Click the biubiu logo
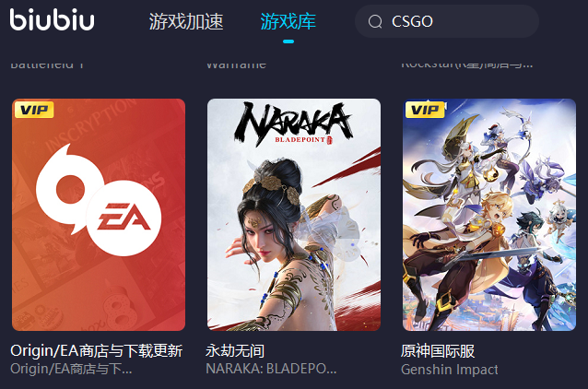This screenshot has height=389, width=588. click(53, 19)
